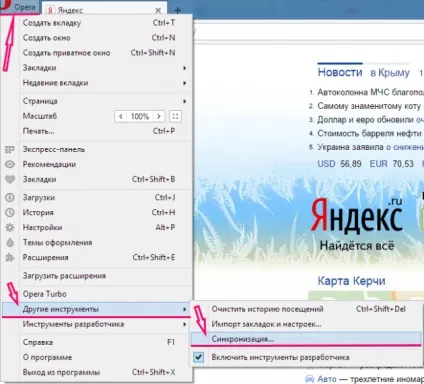Open news item Автоколонна МЧС
Image resolution: width=424 pixels, height=384 pixels.
[370, 92]
